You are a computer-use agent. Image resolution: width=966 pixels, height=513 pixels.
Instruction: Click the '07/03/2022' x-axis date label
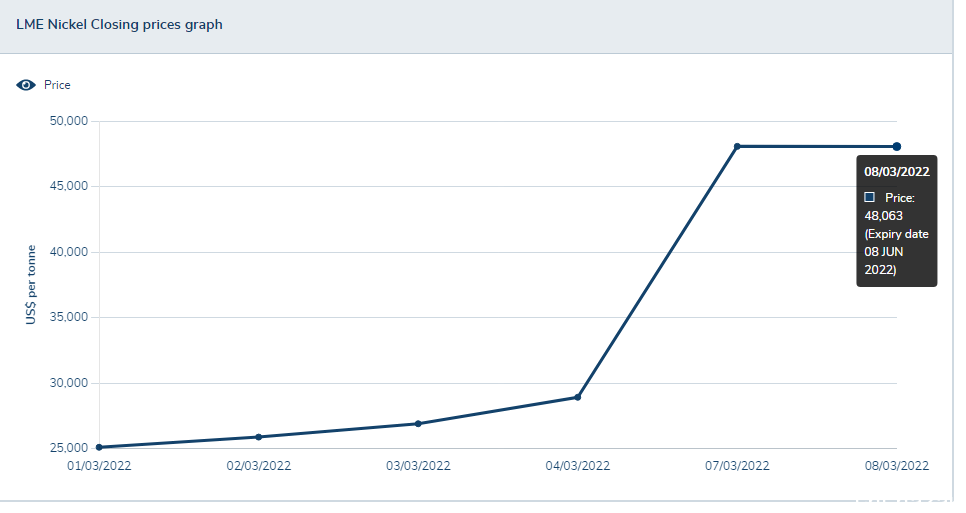point(737,466)
